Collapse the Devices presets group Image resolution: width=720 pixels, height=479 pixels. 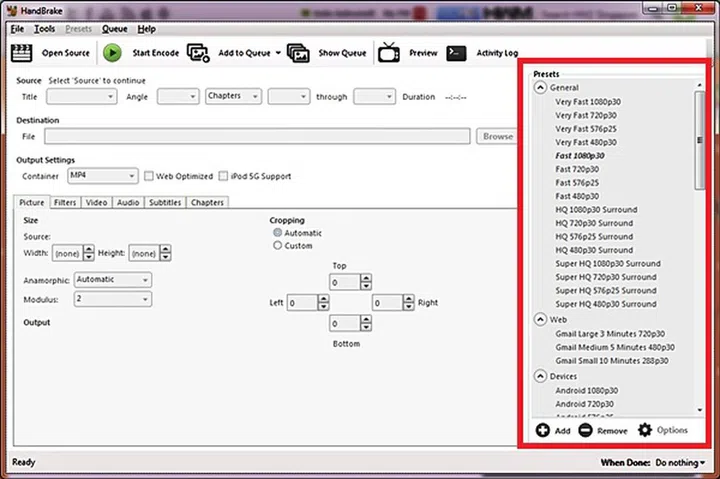(x=540, y=376)
